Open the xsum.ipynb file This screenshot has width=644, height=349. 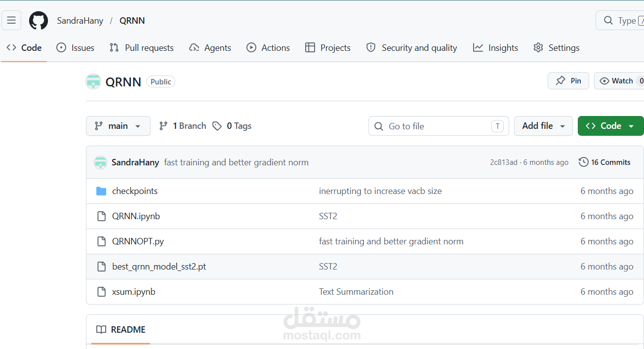point(134,292)
